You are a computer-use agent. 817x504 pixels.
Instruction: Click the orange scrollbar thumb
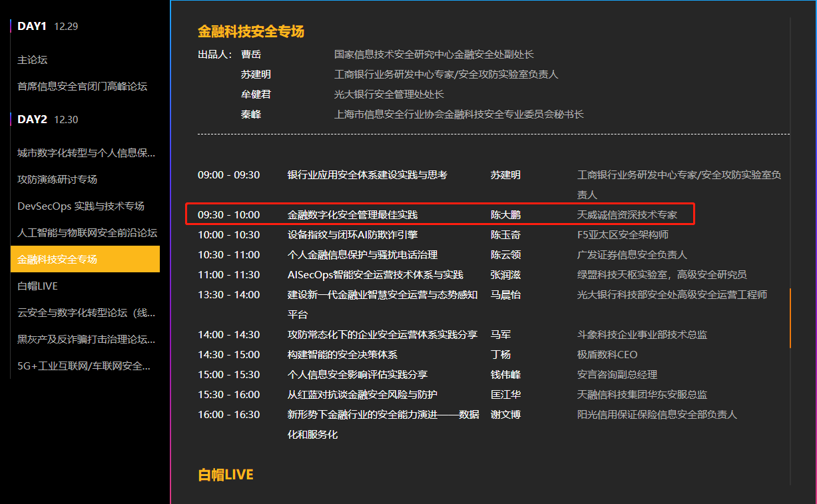click(790, 318)
